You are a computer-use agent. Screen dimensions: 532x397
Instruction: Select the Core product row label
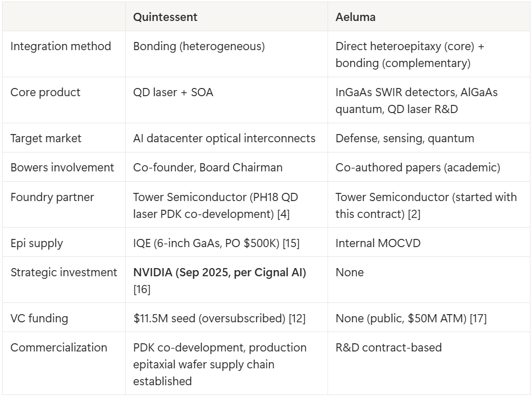[x=45, y=93]
